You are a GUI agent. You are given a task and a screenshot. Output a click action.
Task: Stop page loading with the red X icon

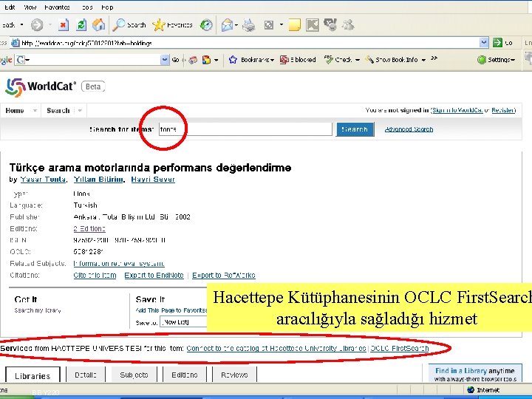64,25
